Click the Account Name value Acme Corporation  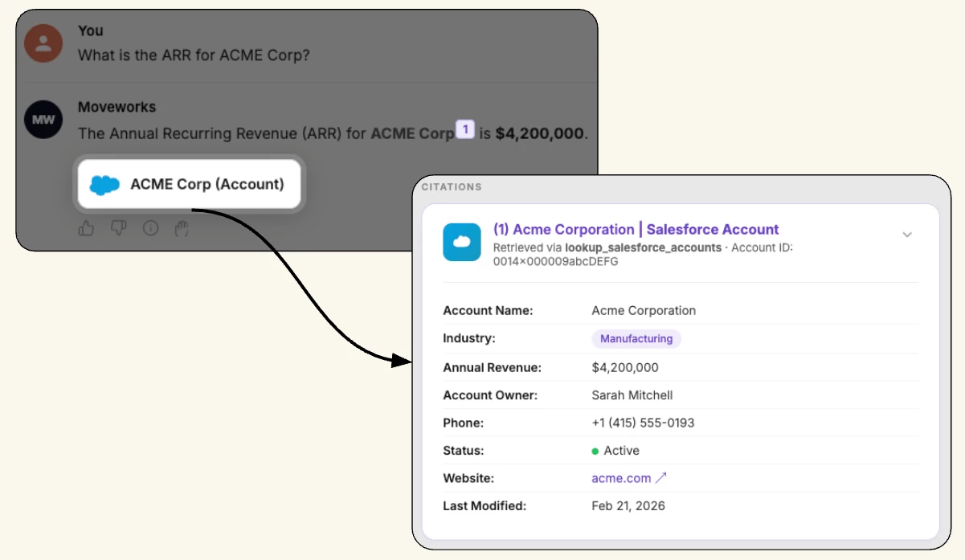coord(644,310)
